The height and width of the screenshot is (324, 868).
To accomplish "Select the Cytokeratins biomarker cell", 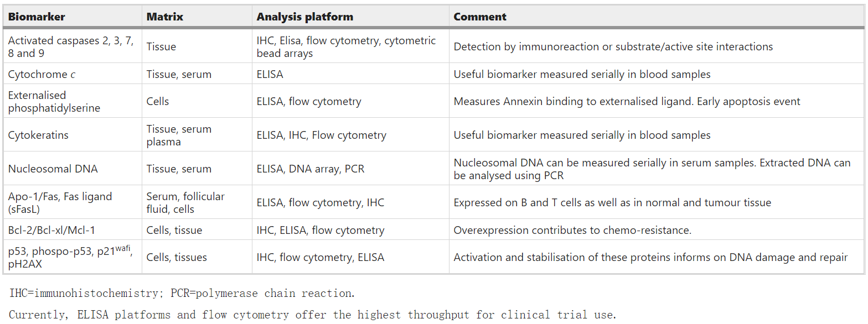I will [38, 135].
